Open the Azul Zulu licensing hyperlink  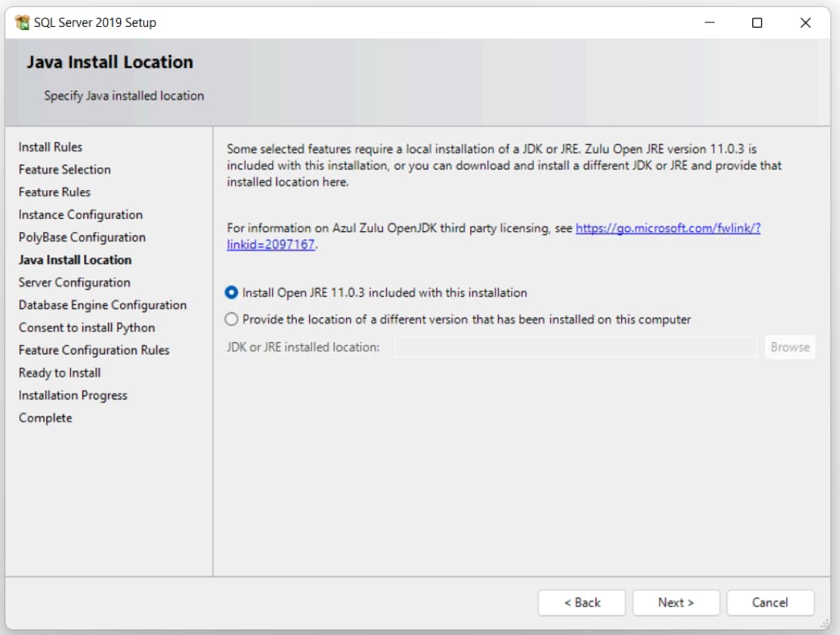[667, 229]
